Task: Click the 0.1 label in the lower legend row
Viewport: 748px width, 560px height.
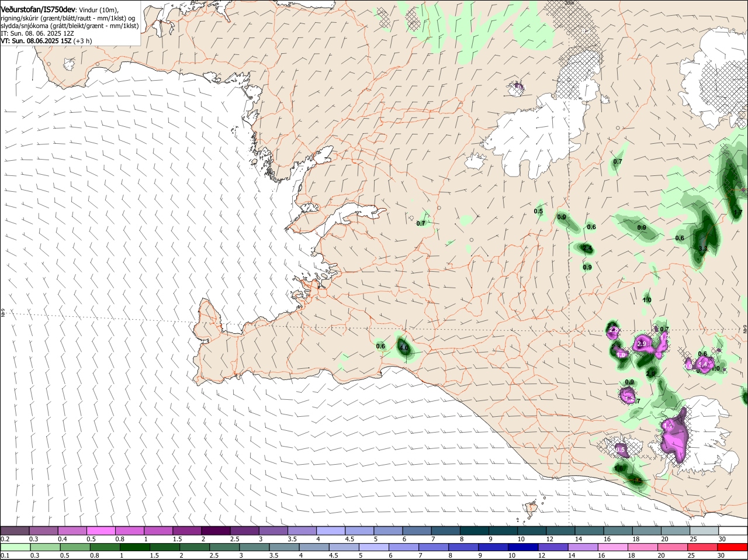Action: click(x=5, y=555)
